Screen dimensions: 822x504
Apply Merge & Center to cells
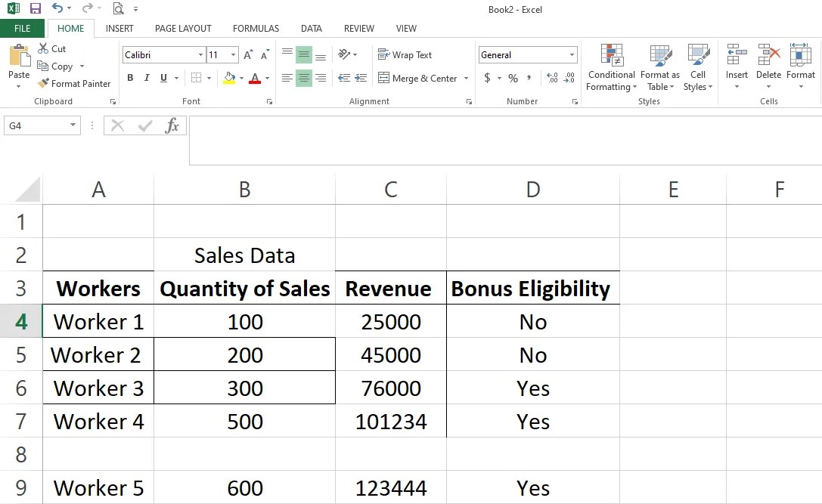pyautogui.click(x=418, y=78)
